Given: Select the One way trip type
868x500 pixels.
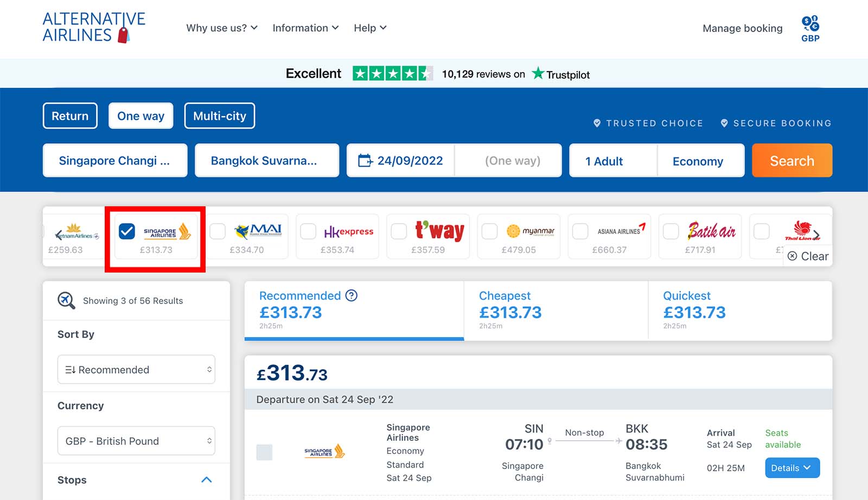Looking at the screenshot, I should point(141,116).
